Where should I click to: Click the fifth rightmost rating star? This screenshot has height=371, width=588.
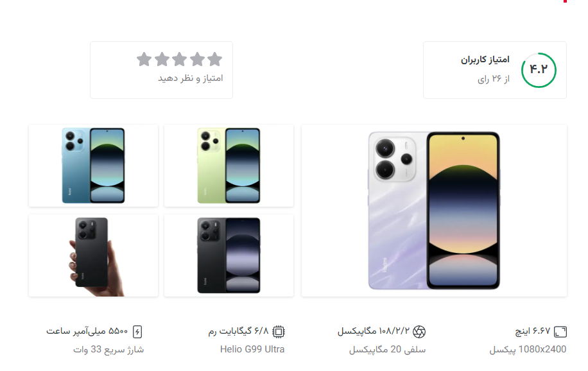coord(214,59)
